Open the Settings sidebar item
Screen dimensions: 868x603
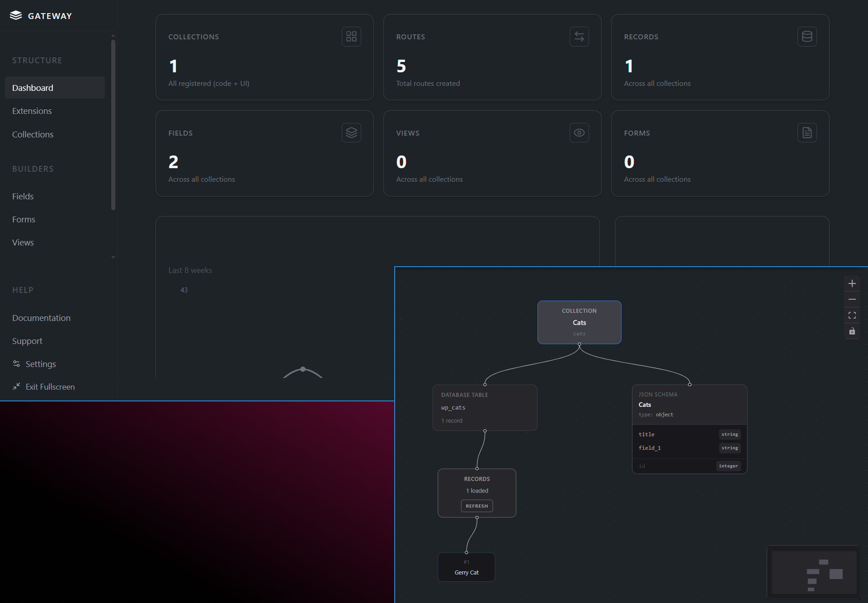point(41,364)
